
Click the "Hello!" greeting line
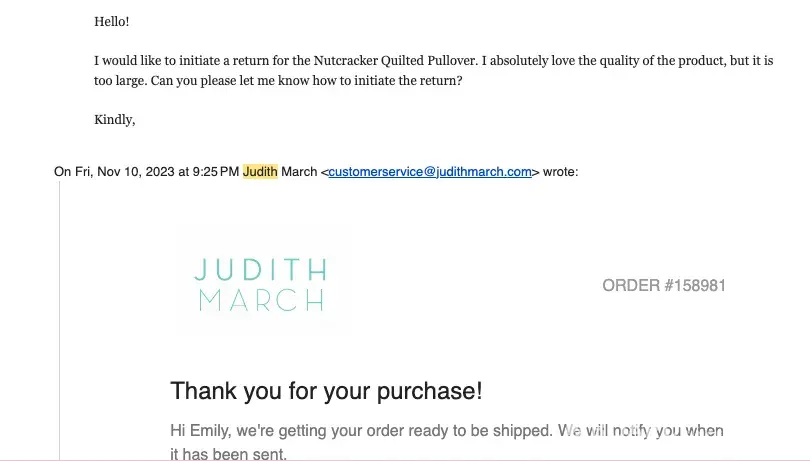pyautogui.click(x=111, y=21)
